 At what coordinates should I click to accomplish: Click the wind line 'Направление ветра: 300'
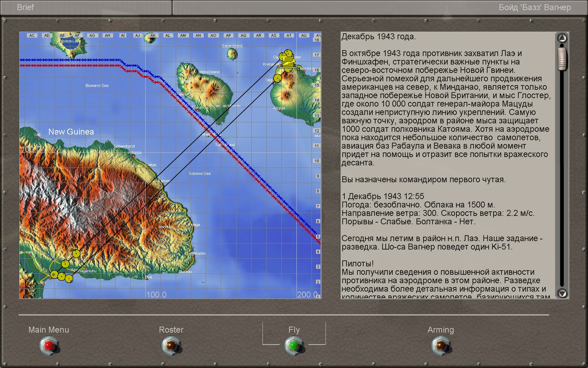438,213
